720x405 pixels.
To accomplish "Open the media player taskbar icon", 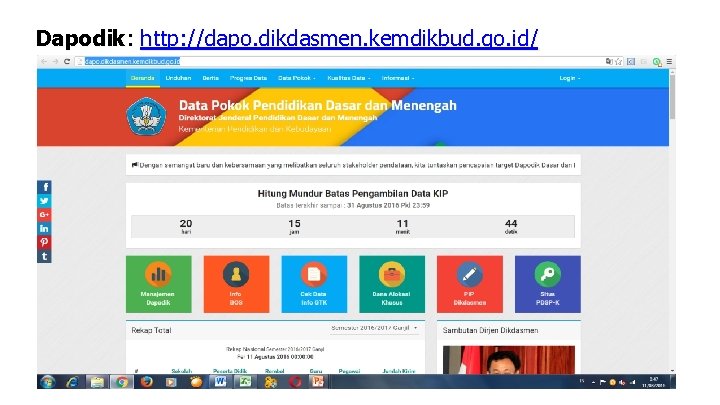I will tap(171, 382).
